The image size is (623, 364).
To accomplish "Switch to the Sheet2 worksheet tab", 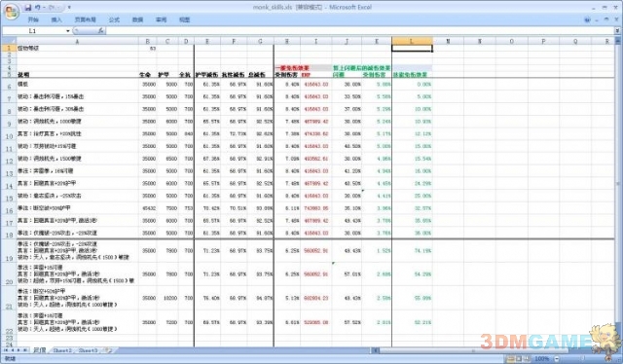I will pyautogui.click(x=62, y=350).
